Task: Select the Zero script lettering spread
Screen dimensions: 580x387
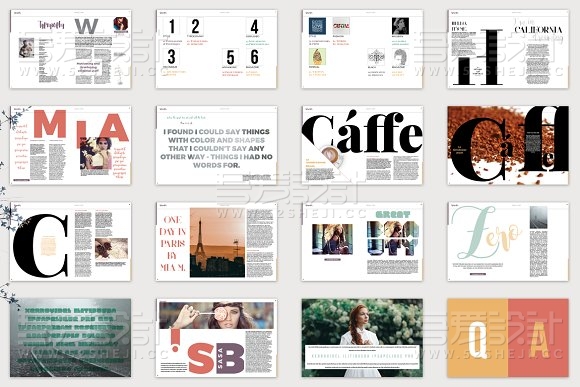Action: (508, 242)
